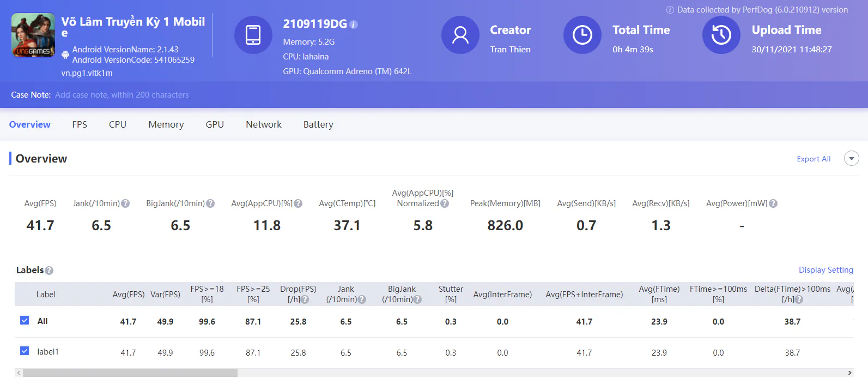Open help icon in Delta(FTime)>100ms header

coord(799,299)
